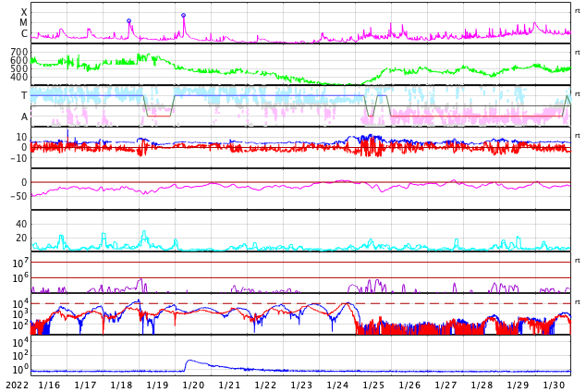Click the '10^7' tick on the purple panel
The height and width of the screenshot is (392, 586).
(20, 263)
